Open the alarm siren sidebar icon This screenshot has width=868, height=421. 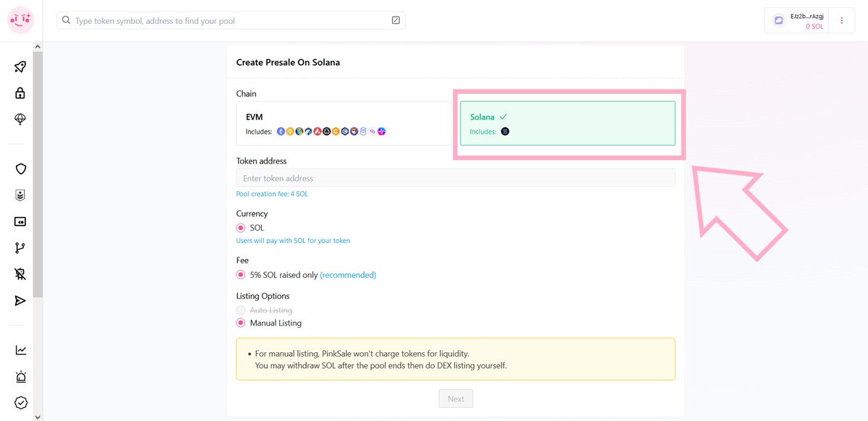20,376
